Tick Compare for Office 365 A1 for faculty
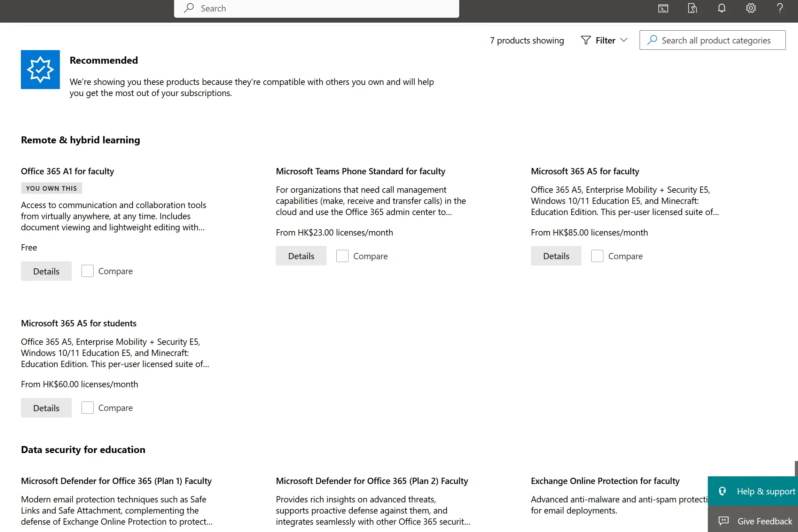 coord(87,271)
